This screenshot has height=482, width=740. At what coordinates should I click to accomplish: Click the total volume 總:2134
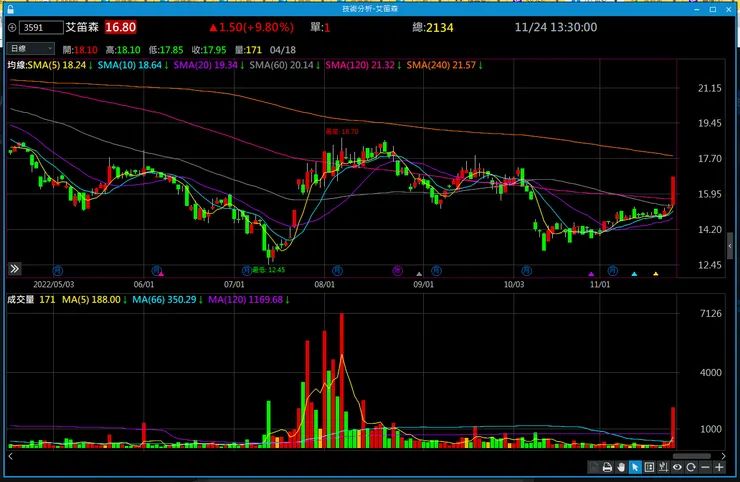point(433,27)
